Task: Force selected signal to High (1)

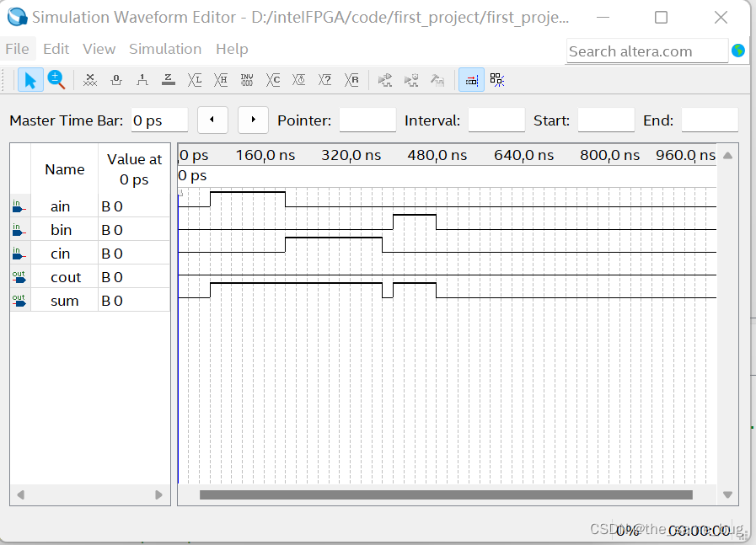Action: (x=142, y=80)
